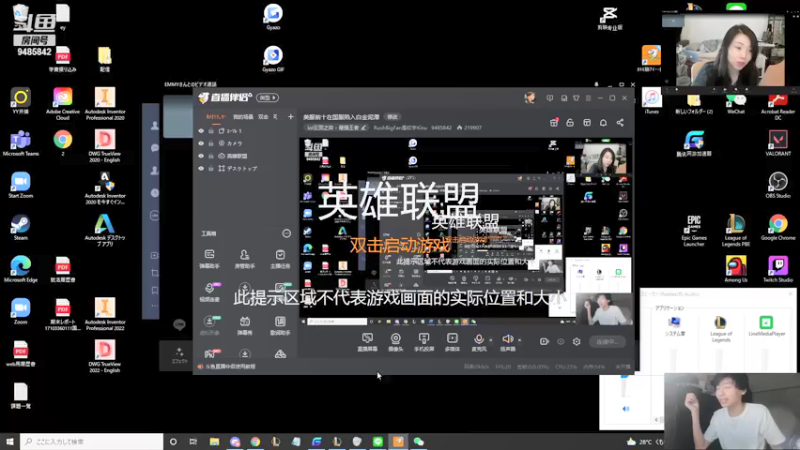800x450 pixels.
Task: Open the phone screen-cast source
Action: (423, 342)
